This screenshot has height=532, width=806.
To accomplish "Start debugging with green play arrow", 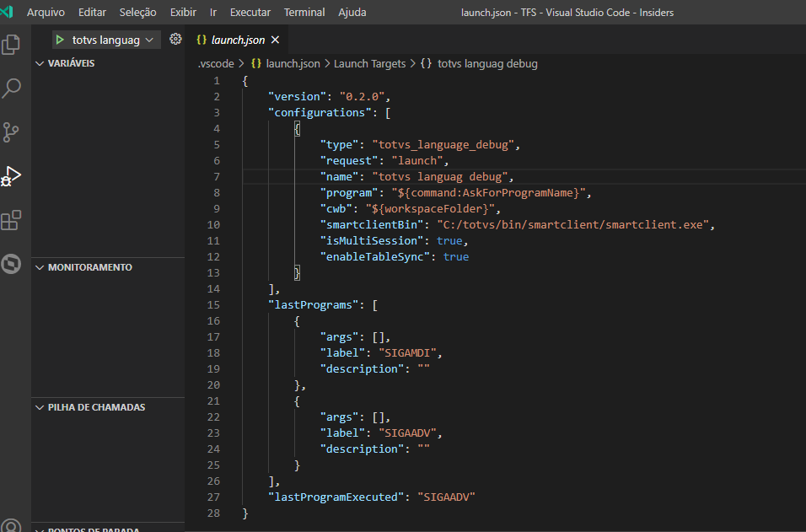I will click(60, 40).
